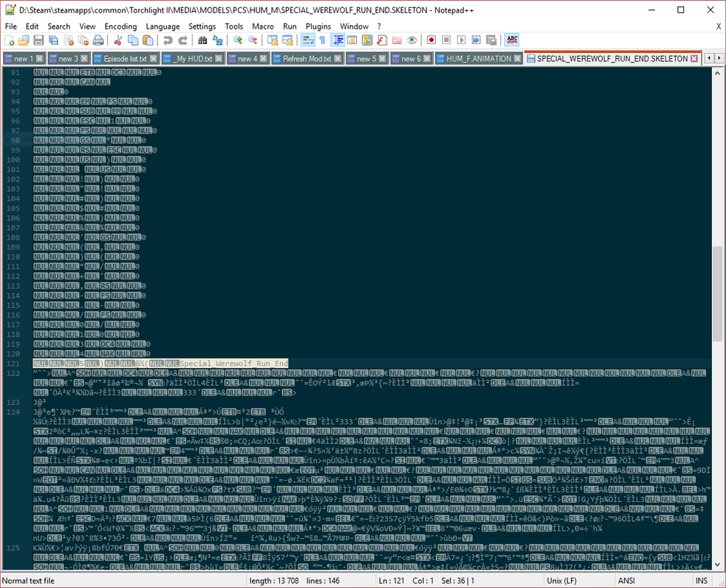Toggle Show Indent Guide icon
The width and height of the screenshot is (726, 588).
pos(338,40)
